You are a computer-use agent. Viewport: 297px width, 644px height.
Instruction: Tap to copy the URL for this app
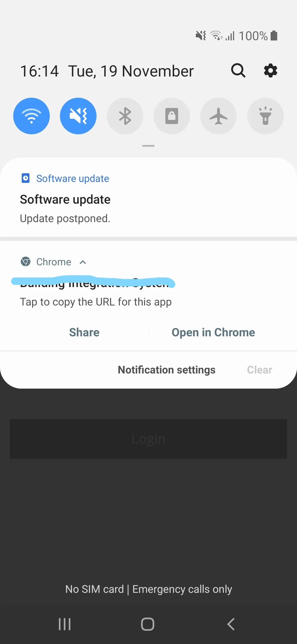[96, 302]
